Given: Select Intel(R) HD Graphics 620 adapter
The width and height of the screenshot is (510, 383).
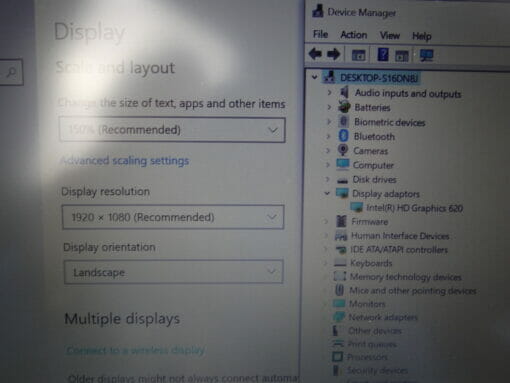Looking at the screenshot, I should [x=414, y=208].
